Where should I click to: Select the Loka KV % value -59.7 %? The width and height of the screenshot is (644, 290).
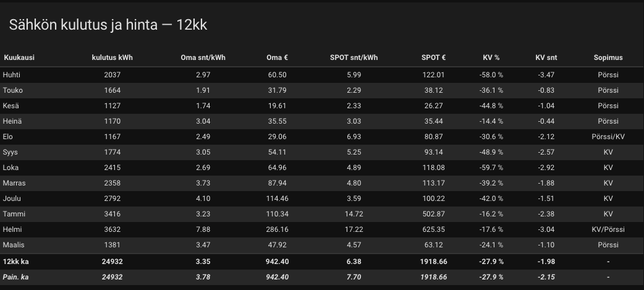[491, 168]
